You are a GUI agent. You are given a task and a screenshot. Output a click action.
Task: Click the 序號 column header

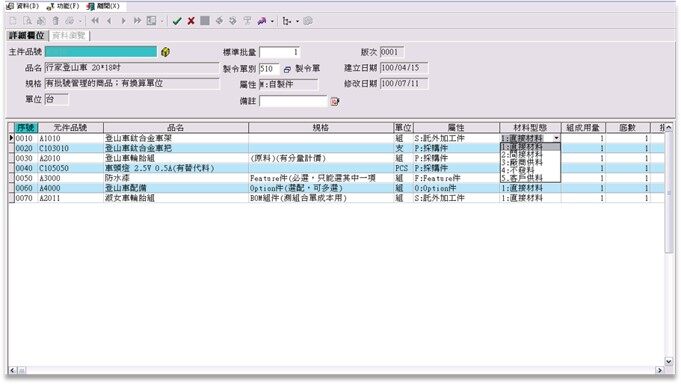click(26, 128)
